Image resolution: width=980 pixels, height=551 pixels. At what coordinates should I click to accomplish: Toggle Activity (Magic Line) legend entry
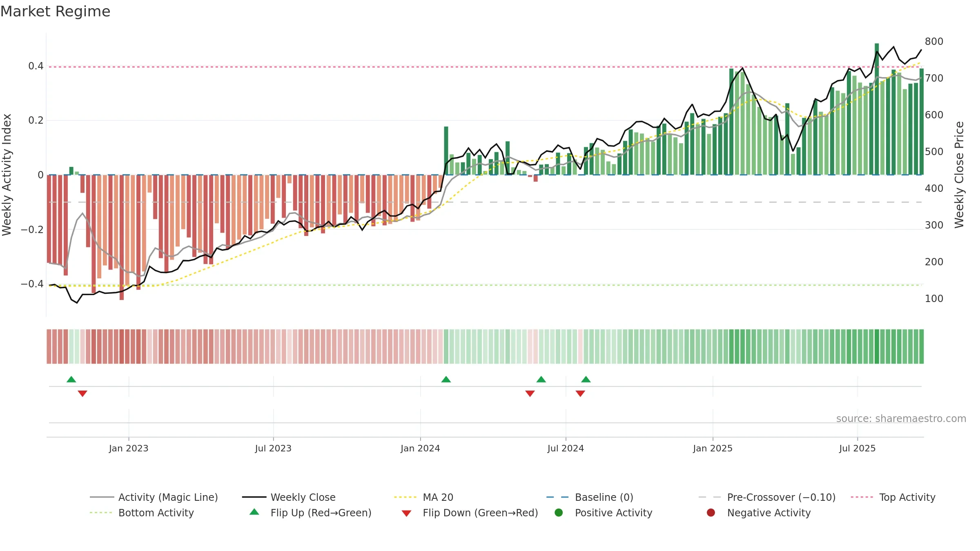(154, 497)
